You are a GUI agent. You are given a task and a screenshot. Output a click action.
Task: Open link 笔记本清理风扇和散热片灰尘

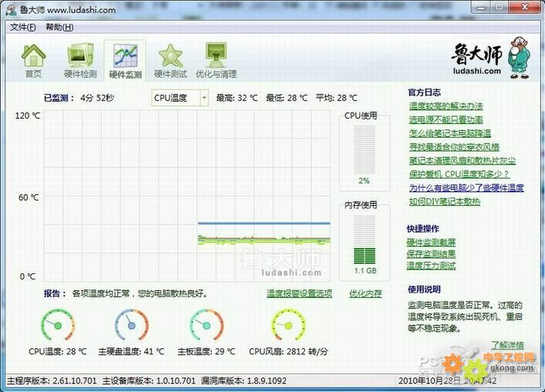point(462,161)
